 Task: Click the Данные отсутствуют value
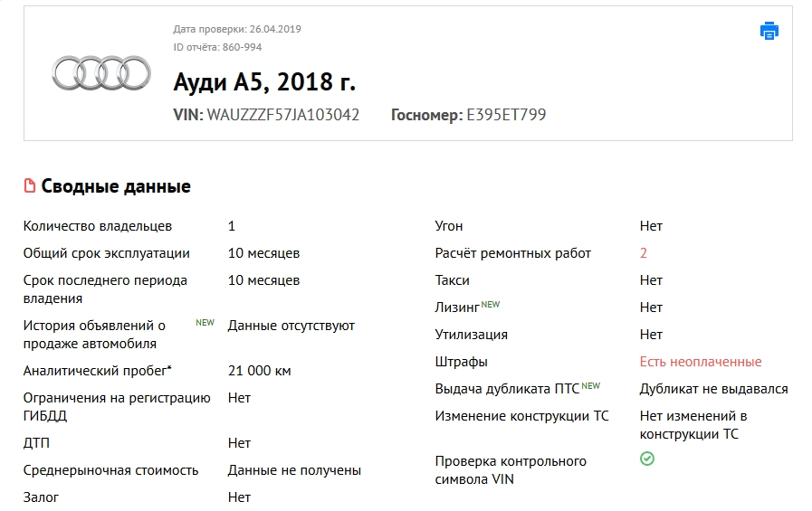coord(291,326)
